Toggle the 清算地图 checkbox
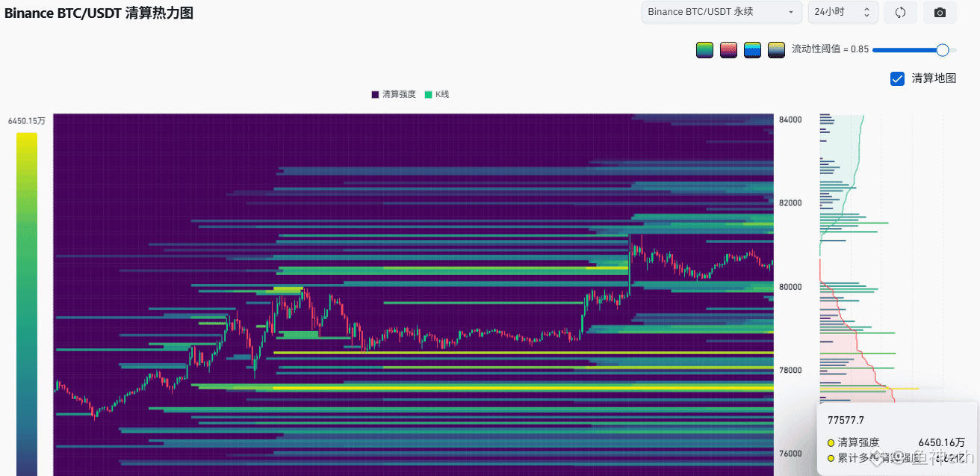 (898, 78)
